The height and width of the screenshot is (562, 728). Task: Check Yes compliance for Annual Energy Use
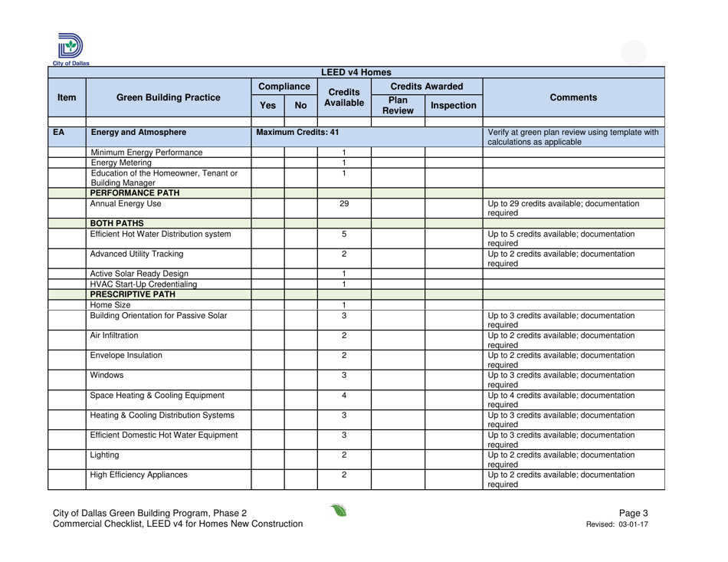[x=267, y=203]
